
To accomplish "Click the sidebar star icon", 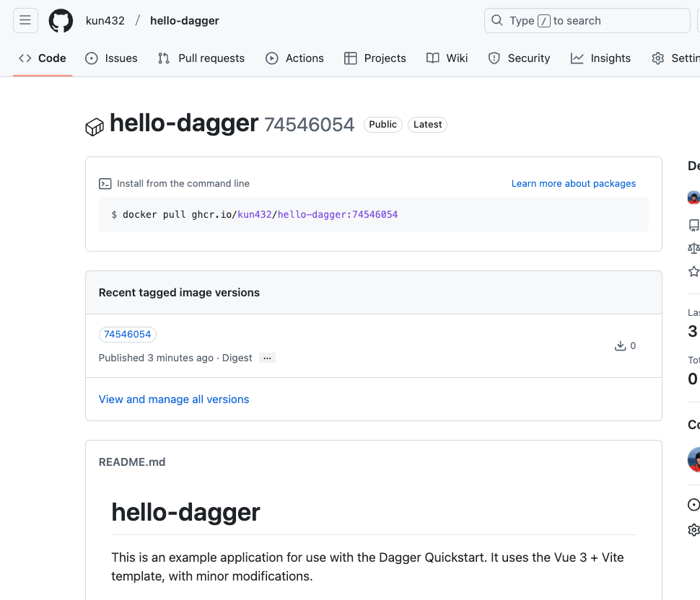I will [x=694, y=271].
